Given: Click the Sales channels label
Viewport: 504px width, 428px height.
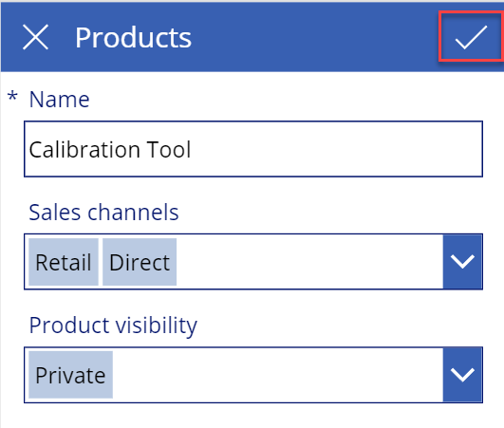Looking at the screenshot, I should point(103,213).
